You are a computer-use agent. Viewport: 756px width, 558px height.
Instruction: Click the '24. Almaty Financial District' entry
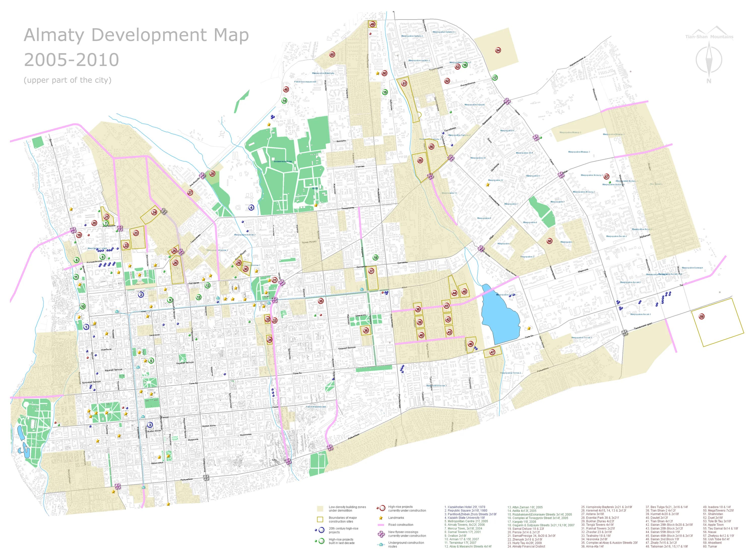[x=526, y=546]
